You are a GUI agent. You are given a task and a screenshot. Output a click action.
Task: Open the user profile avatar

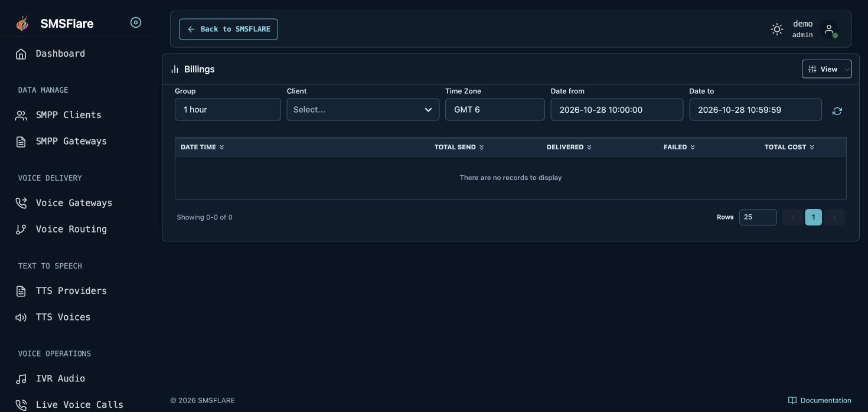pyautogui.click(x=829, y=30)
